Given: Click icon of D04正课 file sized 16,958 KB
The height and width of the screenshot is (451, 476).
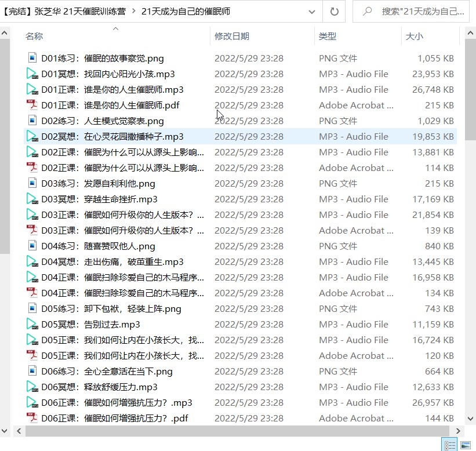Looking at the screenshot, I should point(32,277).
